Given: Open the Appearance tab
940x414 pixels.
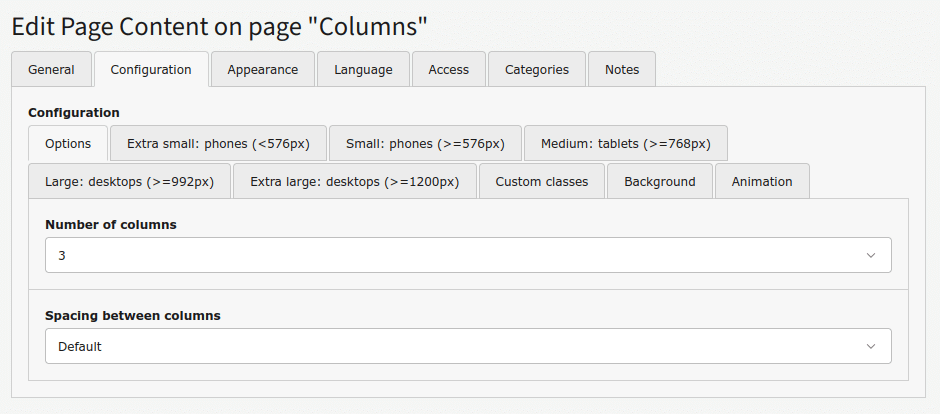Looking at the screenshot, I should tap(262, 69).
